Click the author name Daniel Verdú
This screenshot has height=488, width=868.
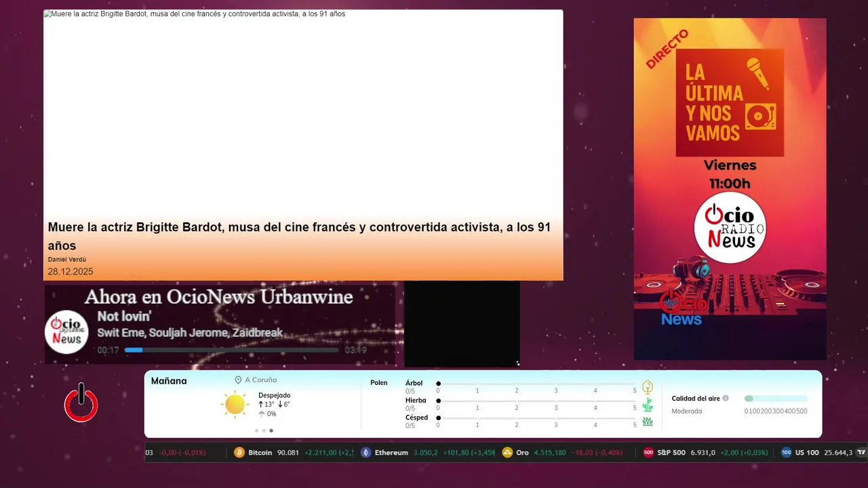pos(67,260)
